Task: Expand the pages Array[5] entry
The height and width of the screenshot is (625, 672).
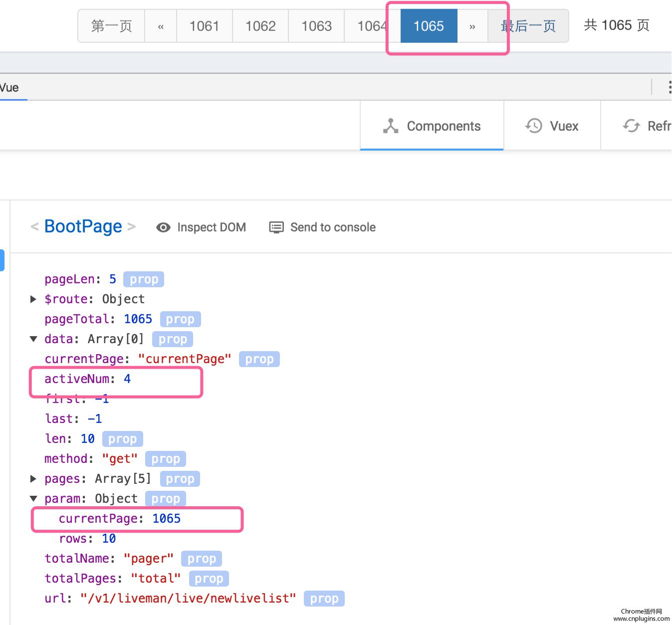Action: [x=33, y=479]
